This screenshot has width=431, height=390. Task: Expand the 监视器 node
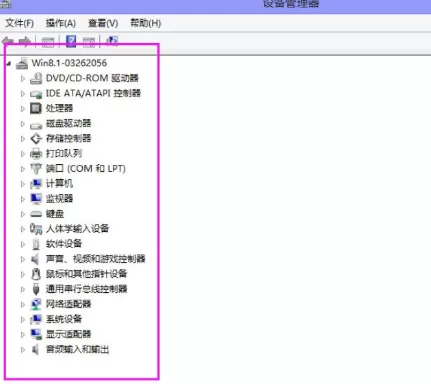23,199
